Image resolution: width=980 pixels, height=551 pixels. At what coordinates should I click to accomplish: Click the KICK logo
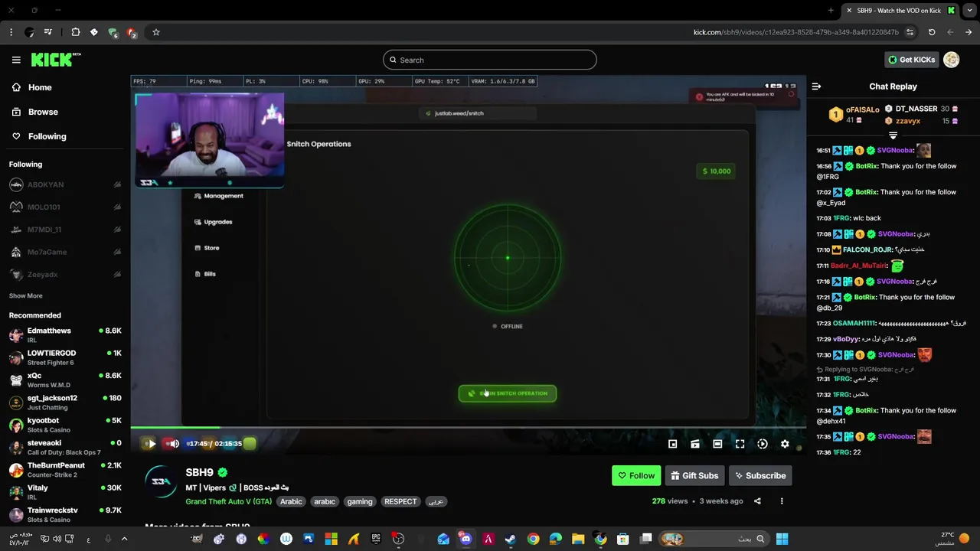point(56,60)
